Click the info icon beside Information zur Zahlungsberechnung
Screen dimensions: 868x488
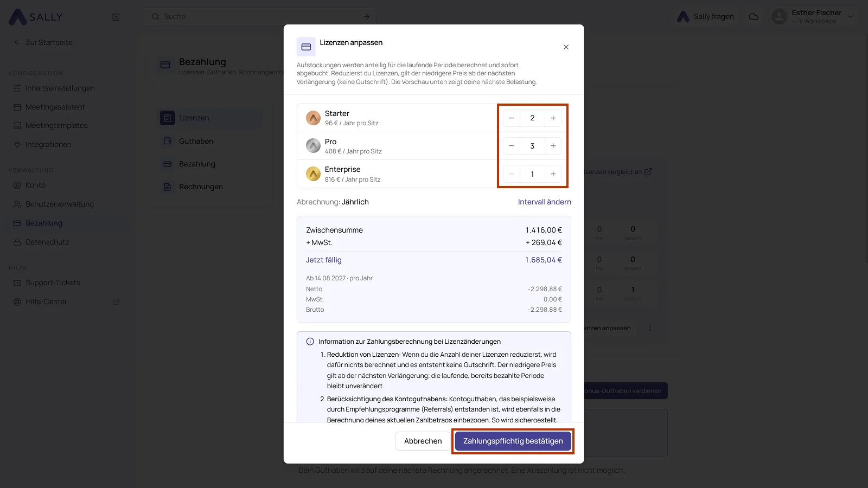click(310, 342)
